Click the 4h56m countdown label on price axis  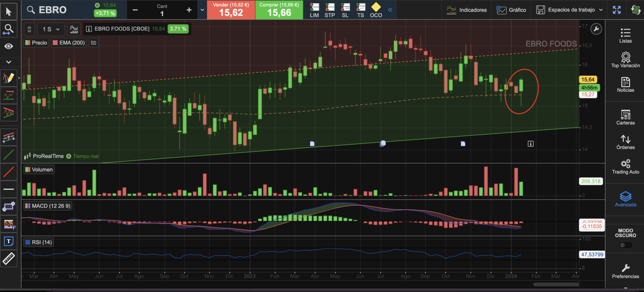pyautogui.click(x=589, y=88)
